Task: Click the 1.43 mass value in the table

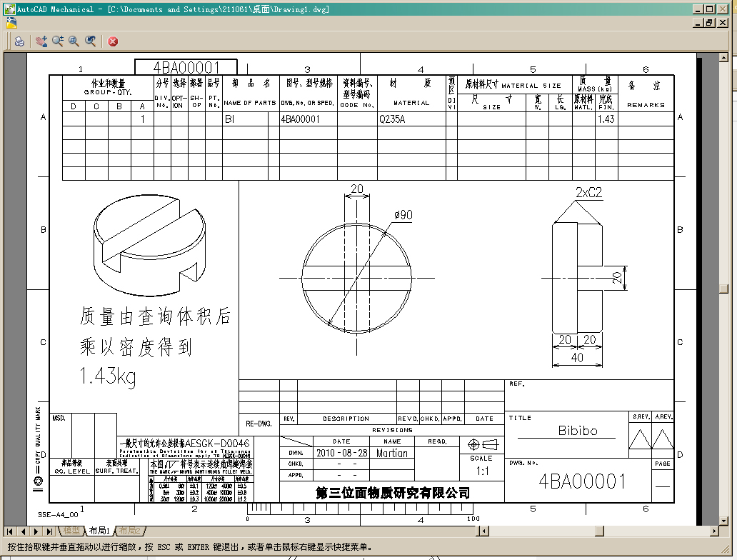Action: coord(606,119)
